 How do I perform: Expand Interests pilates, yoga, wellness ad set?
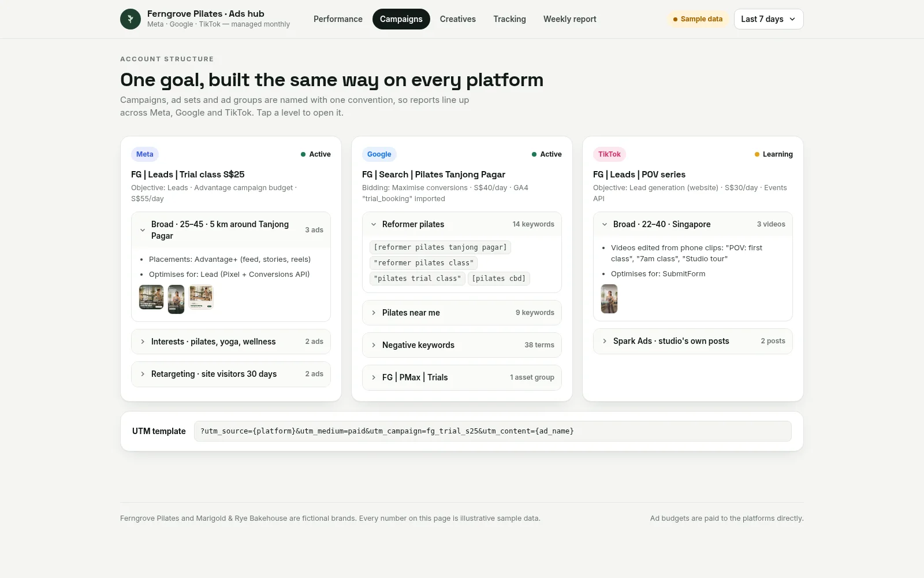click(x=231, y=342)
